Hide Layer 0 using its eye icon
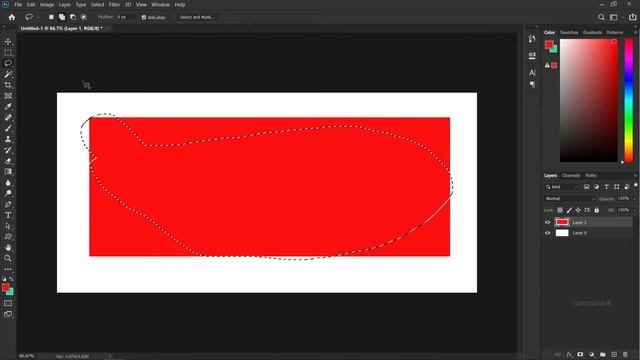The height and width of the screenshot is (360, 640). (x=548, y=233)
